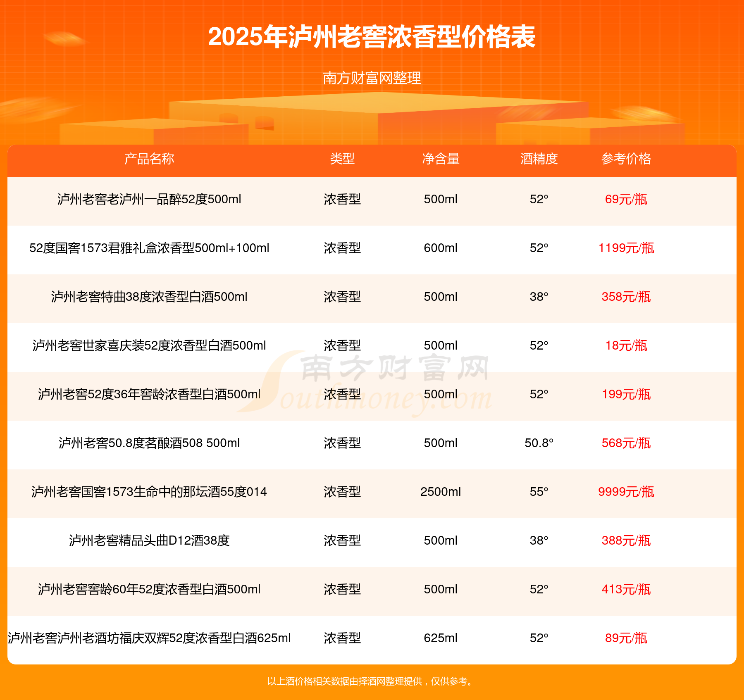
Task: Click 500ml in the 精品头曲D12 row
Action: pos(441,540)
